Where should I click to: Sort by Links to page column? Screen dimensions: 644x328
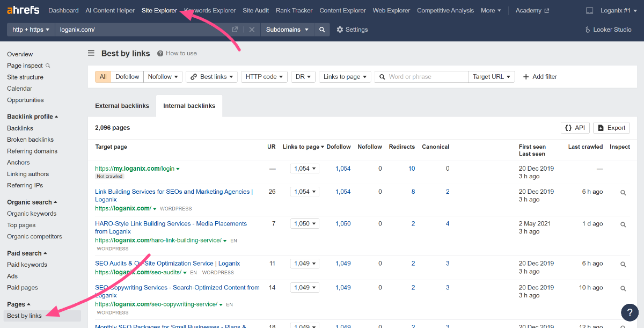point(303,147)
